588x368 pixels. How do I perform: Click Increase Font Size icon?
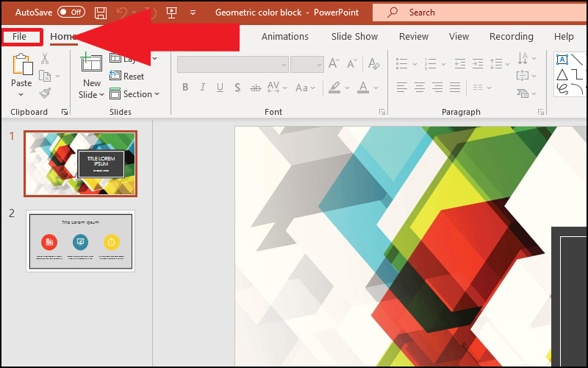(x=334, y=63)
